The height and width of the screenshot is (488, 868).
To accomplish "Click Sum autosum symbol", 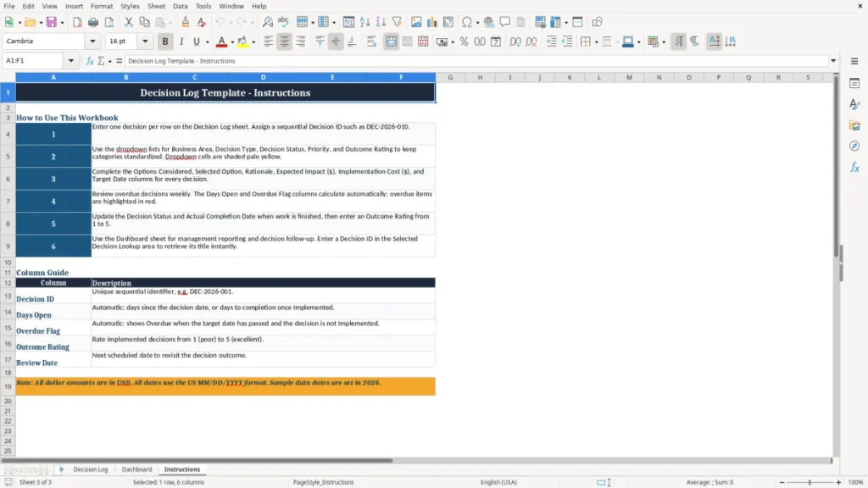I will pos(102,61).
